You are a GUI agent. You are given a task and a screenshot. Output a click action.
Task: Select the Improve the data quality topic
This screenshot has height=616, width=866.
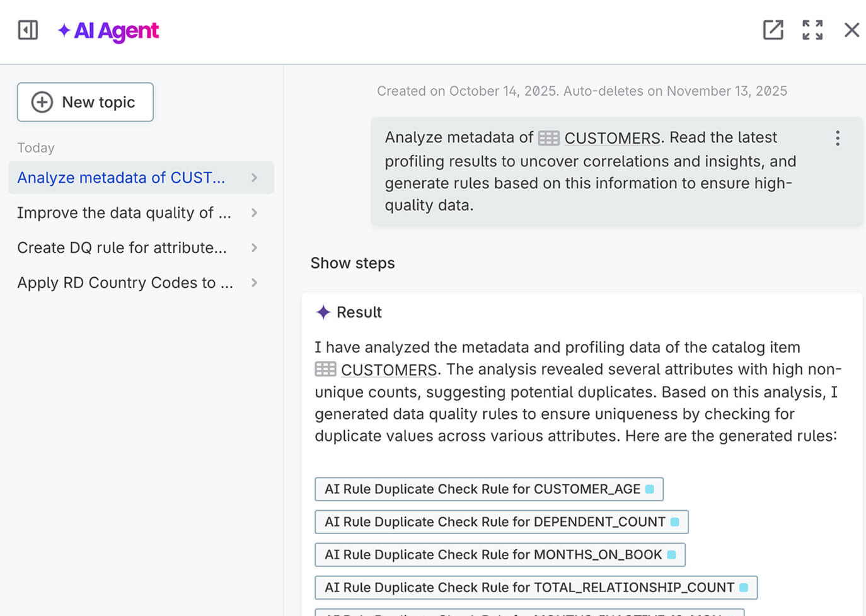(x=124, y=213)
